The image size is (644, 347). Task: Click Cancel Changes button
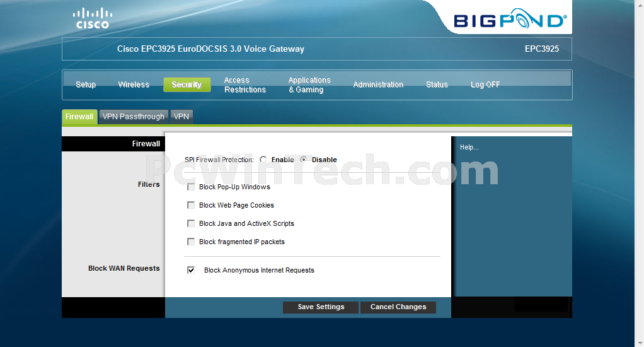[398, 307]
